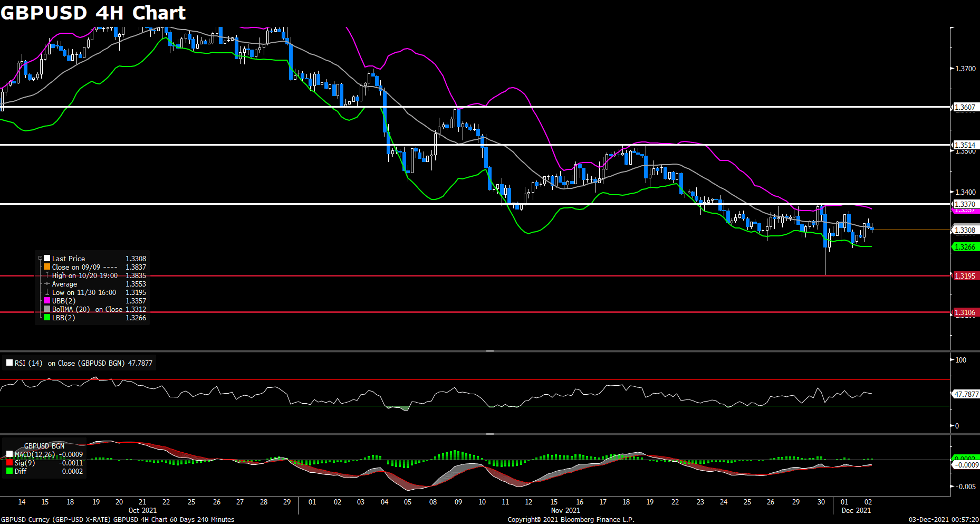The height and width of the screenshot is (524, 980).
Task: Click the Diff legend label
Action: (x=21, y=471)
